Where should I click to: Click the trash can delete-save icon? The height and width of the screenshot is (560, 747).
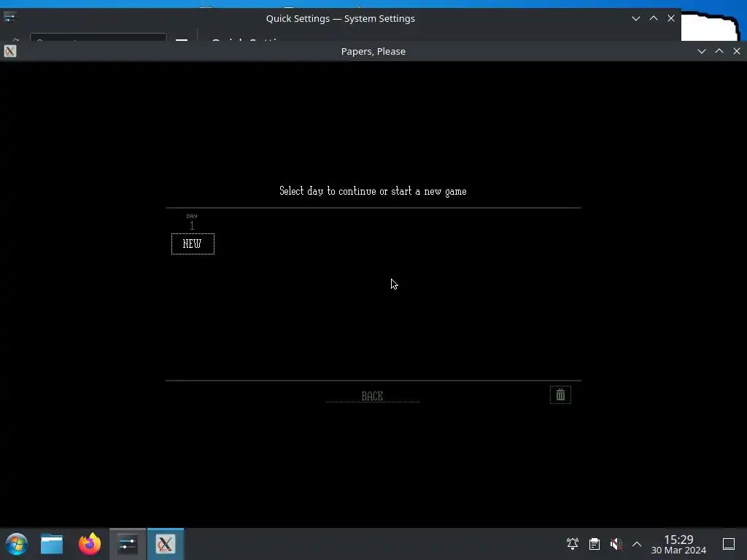[x=560, y=394]
